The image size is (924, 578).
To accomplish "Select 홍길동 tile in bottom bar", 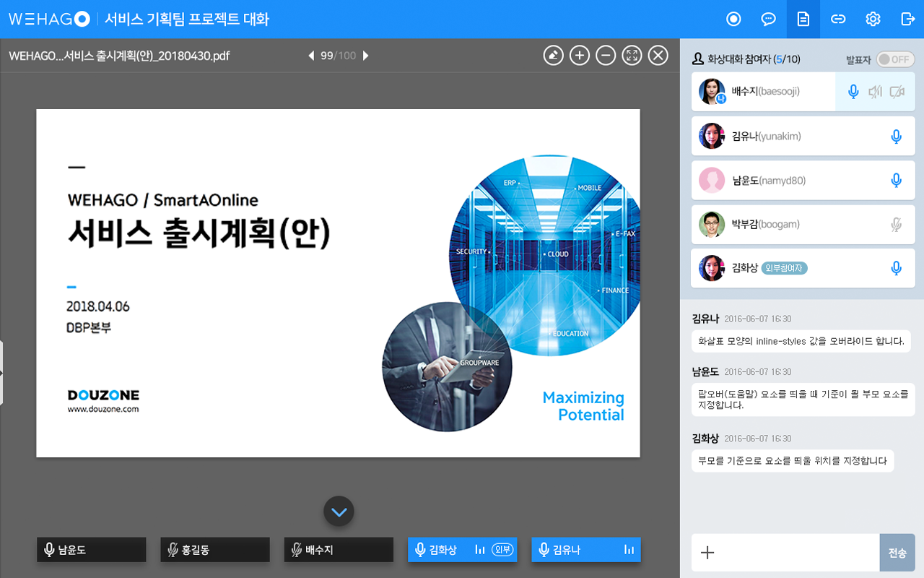I will tap(215, 550).
